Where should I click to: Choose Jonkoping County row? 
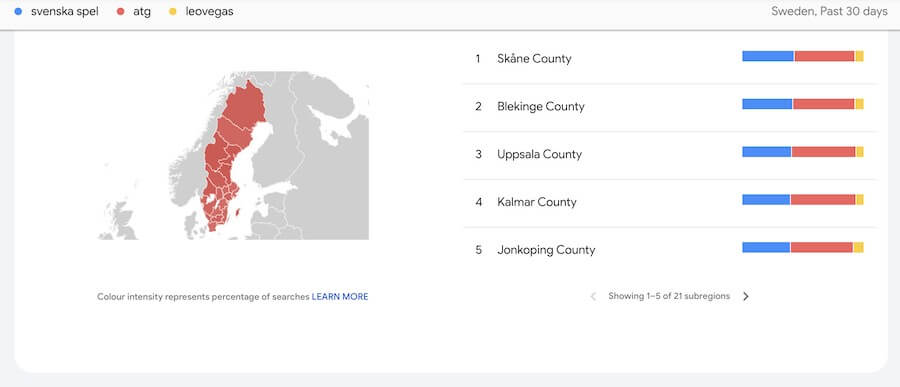pos(670,250)
